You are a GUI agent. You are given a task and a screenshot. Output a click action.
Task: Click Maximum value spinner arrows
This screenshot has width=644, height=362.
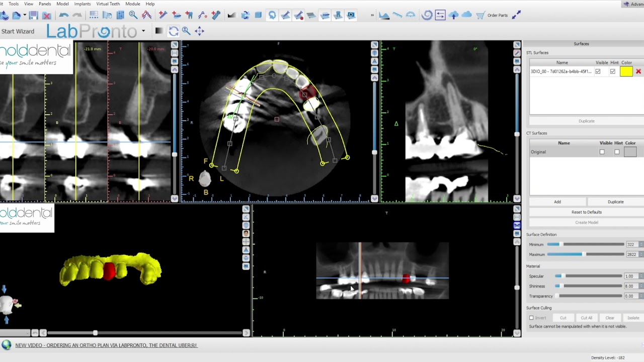tap(641, 254)
